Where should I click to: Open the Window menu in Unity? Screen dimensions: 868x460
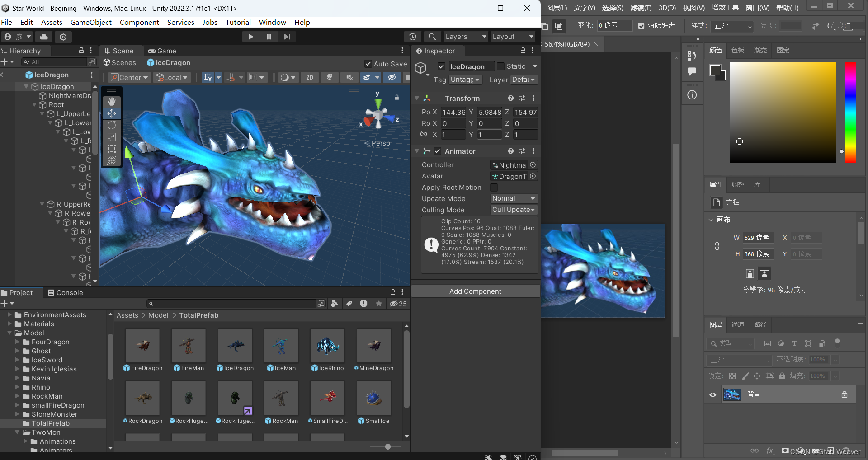tap(272, 22)
